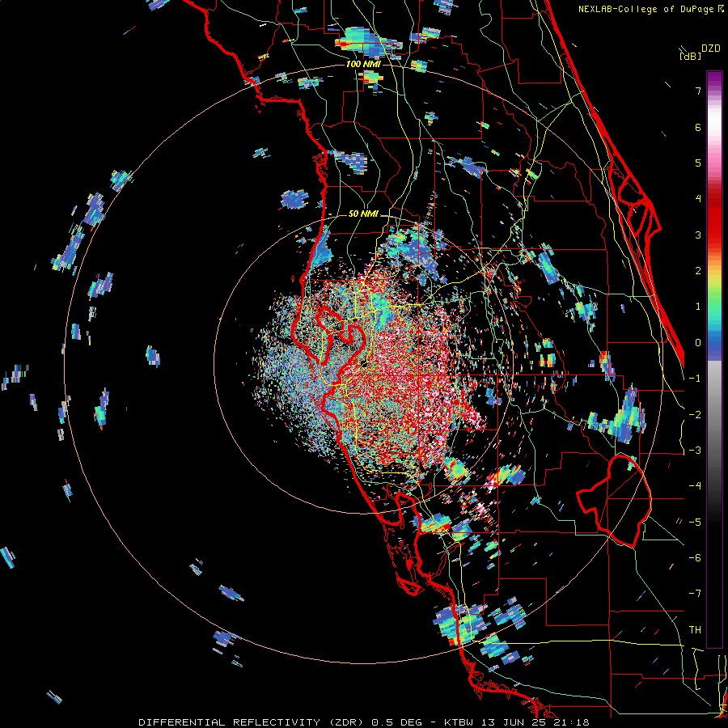Click the scale value 5
The image size is (728, 728).
pos(698,163)
